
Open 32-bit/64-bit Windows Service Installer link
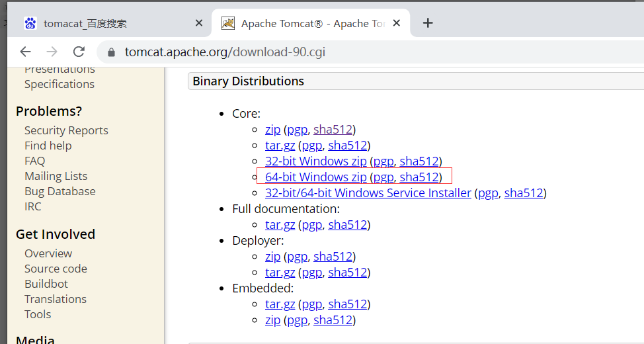(368, 193)
